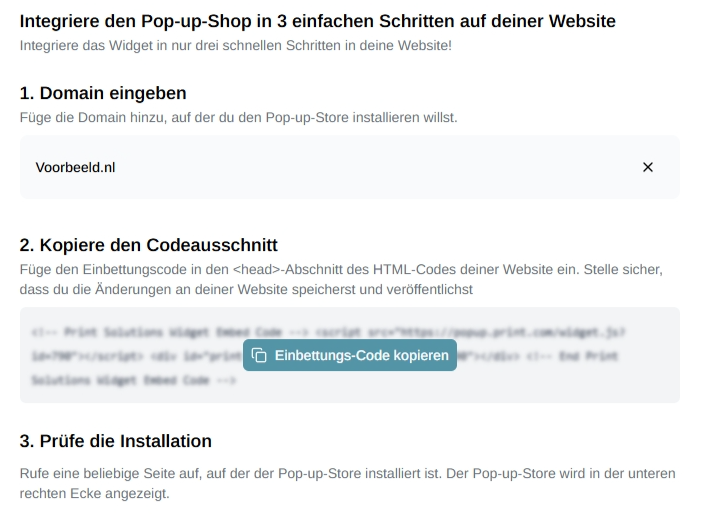Click the '2. Kopiere den Codeausschnitt' heading
Screen dimensions: 704x514
148,245
